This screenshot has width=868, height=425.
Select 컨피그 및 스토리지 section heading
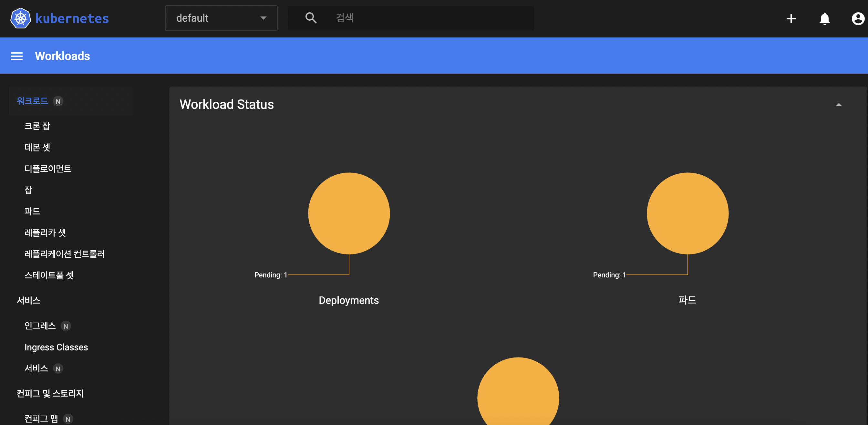coord(50,393)
